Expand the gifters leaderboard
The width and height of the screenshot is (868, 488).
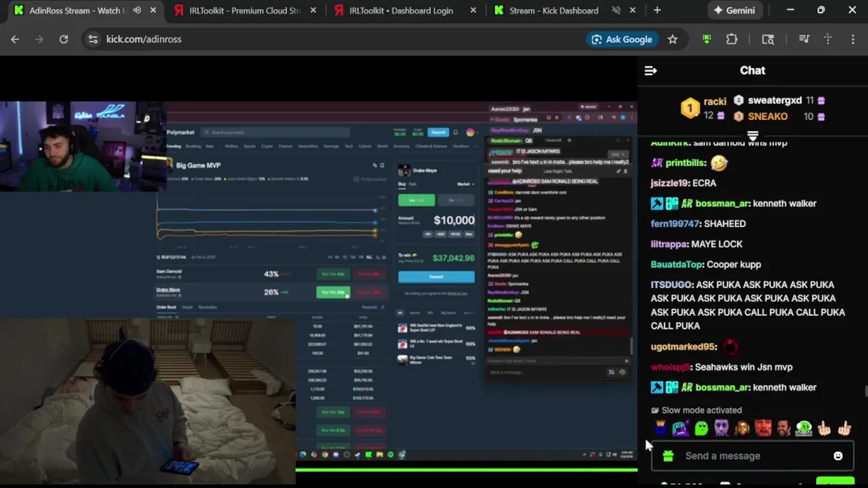point(753,136)
